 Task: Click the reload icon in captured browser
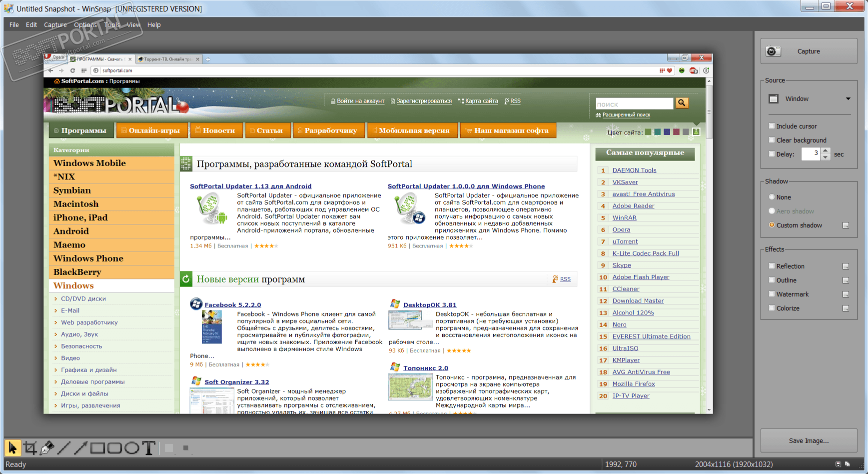(x=73, y=70)
